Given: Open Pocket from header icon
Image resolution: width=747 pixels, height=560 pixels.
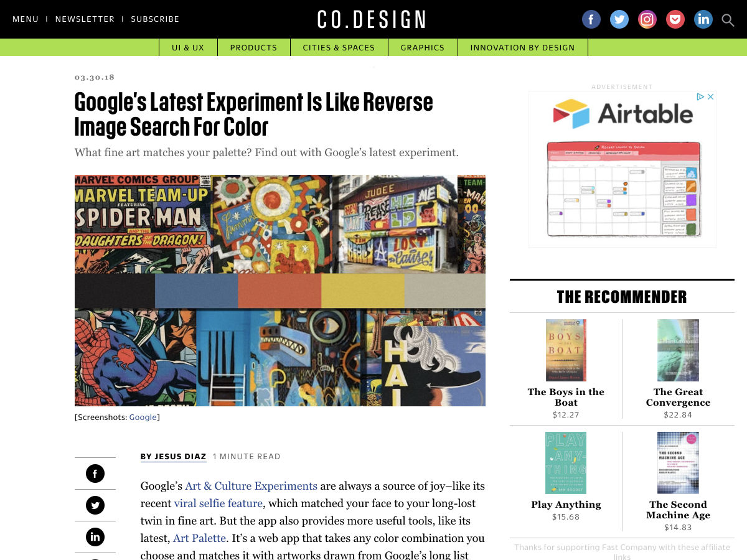Looking at the screenshot, I should click(675, 19).
